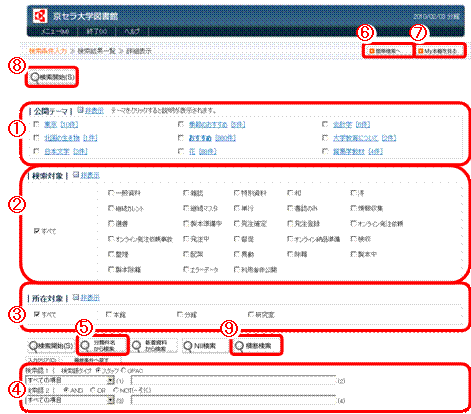Click the Kyocera University Library logo icon
Image resolution: width=471 pixels, height=414 pixels.
40,16
